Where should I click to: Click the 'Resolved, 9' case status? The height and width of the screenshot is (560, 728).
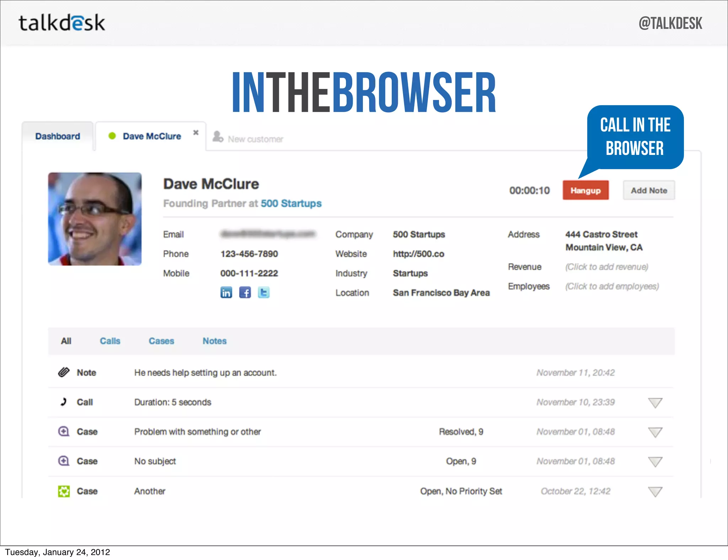pyautogui.click(x=461, y=431)
